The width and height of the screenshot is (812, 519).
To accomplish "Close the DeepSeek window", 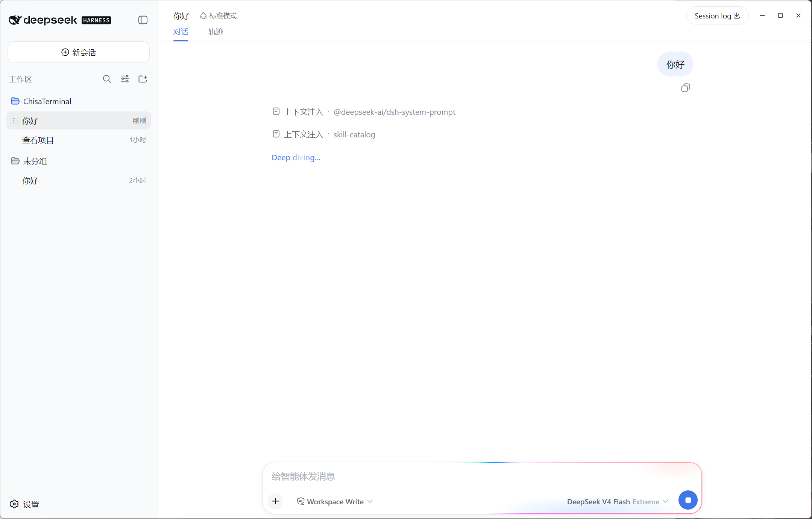I will (798, 15).
